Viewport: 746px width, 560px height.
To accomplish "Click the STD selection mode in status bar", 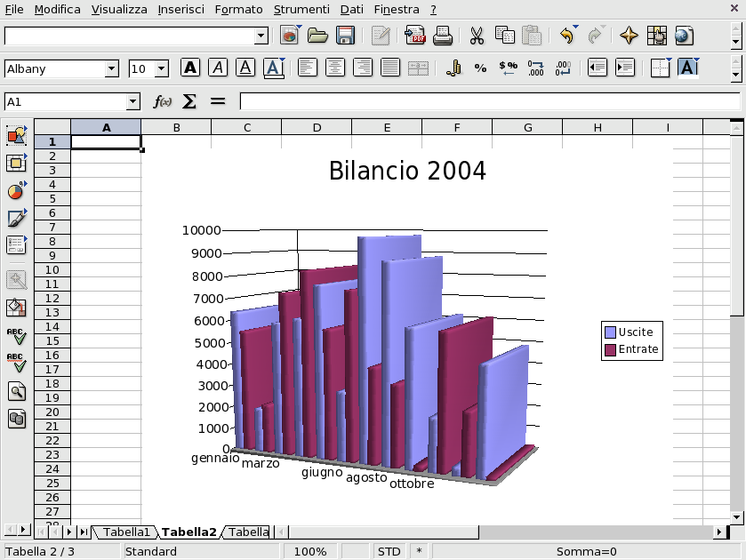I will pos(389,551).
